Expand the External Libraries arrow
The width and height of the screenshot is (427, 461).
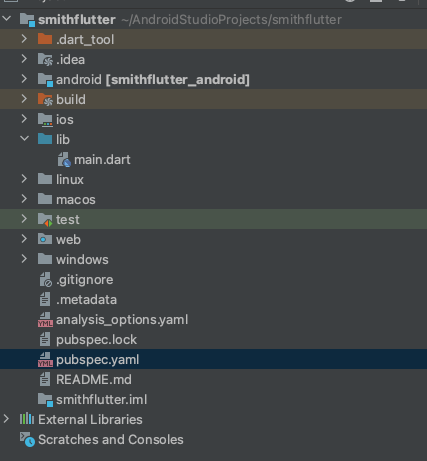pyautogui.click(x=6, y=419)
